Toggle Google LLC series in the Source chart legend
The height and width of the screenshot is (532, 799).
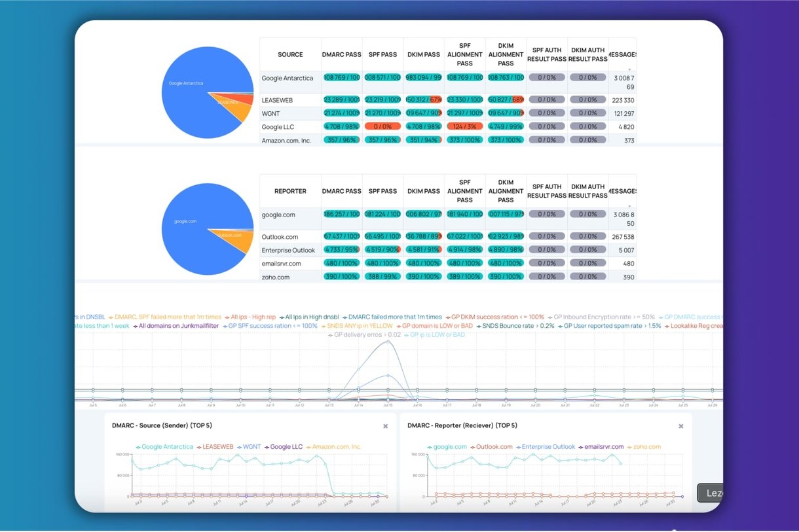pos(283,447)
